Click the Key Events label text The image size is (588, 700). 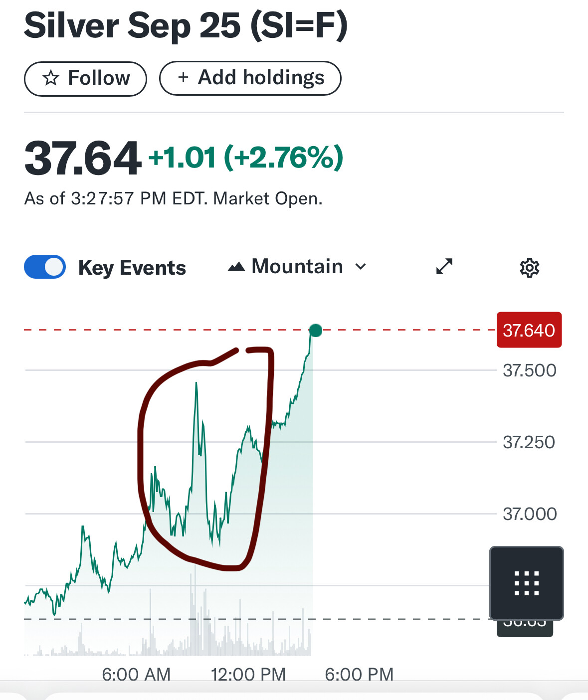pyautogui.click(x=132, y=268)
